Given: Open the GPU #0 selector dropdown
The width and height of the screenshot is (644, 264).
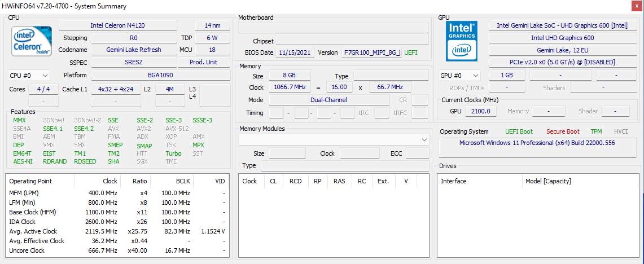Looking at the screenshot, I should (x=459, y=76).
